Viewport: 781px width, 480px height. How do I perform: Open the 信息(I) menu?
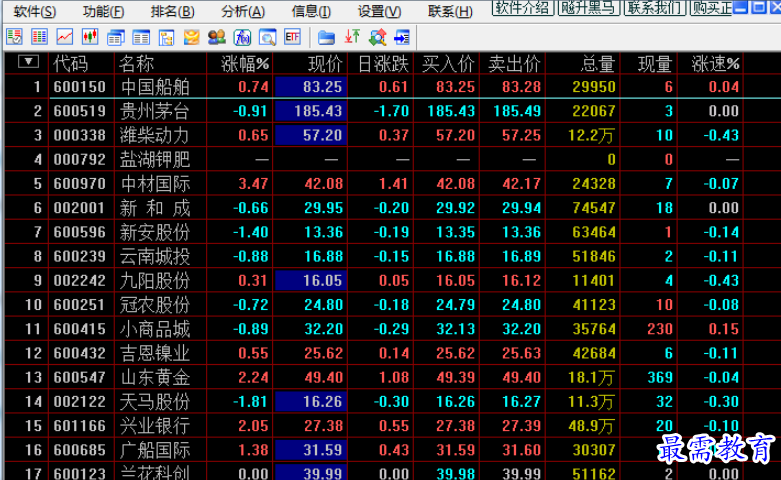point(311,11)
